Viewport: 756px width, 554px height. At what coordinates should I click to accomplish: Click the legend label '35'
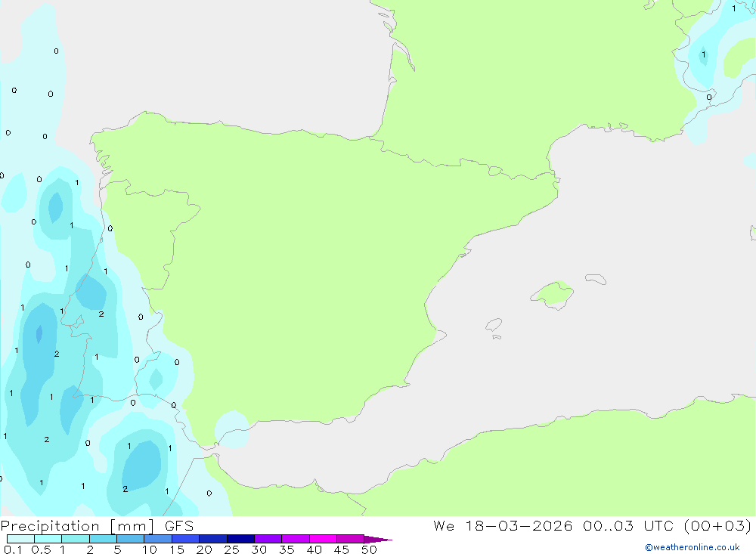[x=287, y=549]
